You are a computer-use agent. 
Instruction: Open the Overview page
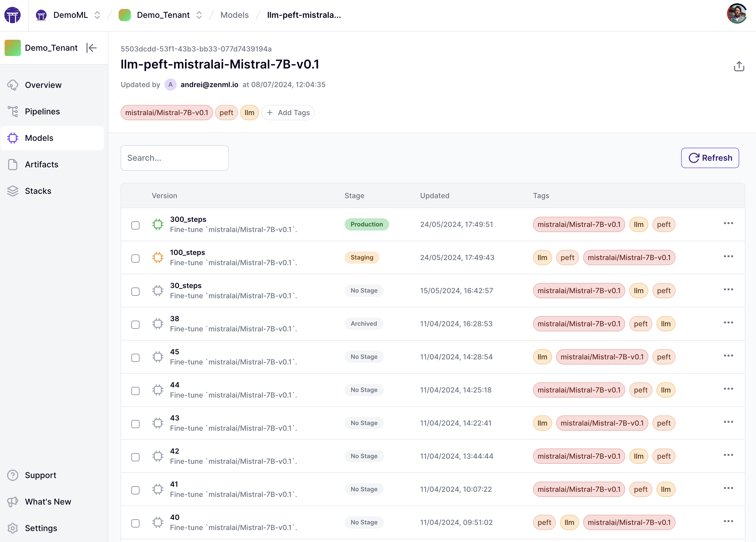pos(43,85)
